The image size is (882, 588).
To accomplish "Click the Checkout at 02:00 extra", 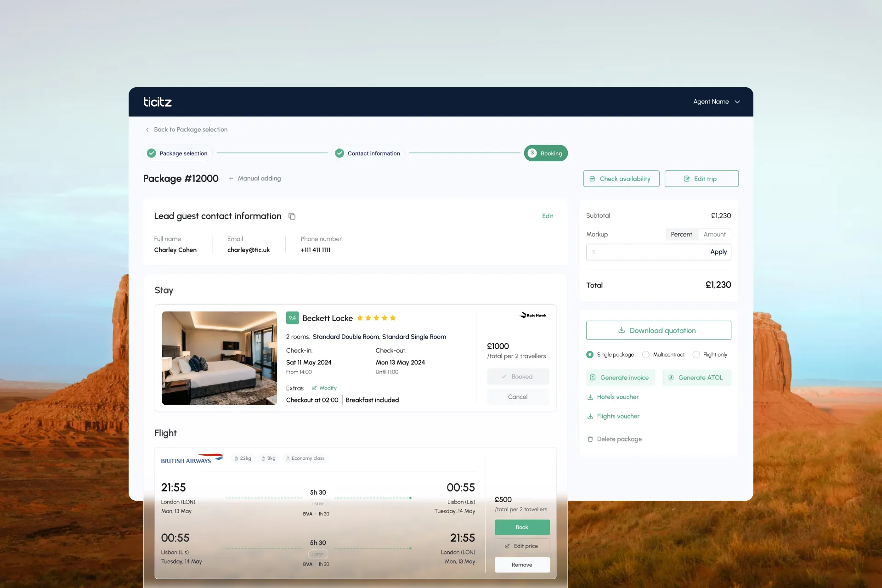I will point(312,400).
